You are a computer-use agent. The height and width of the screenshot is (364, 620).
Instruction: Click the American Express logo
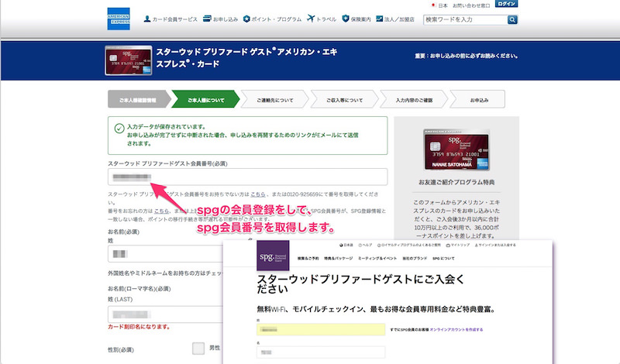[119, 19]
